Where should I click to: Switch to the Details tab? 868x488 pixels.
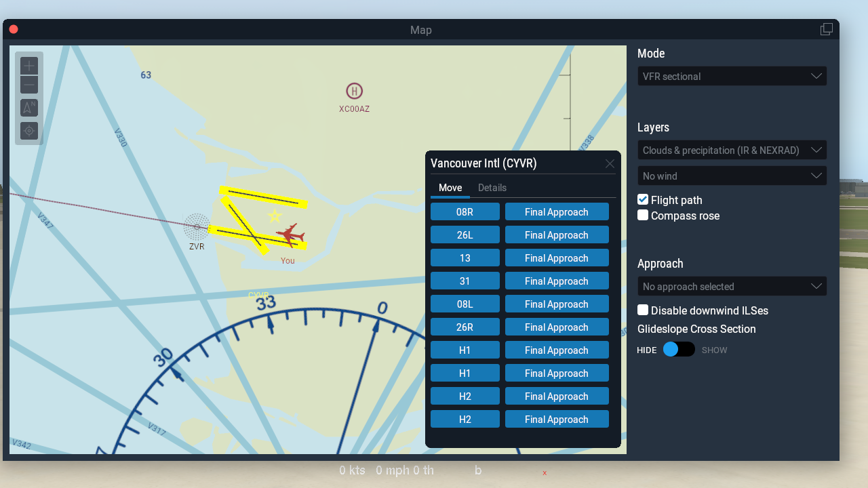coord(492,188)
